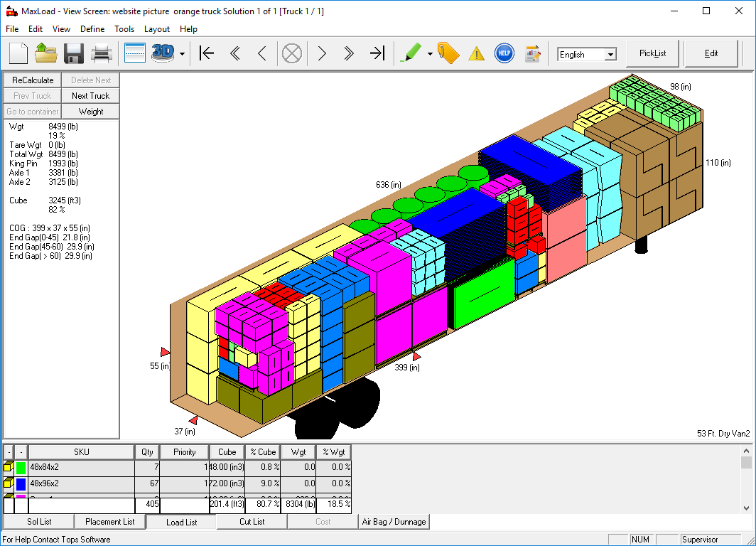Click the orange tag label icon
Viewport: 756px width, 546px height.
click(448, 53)
